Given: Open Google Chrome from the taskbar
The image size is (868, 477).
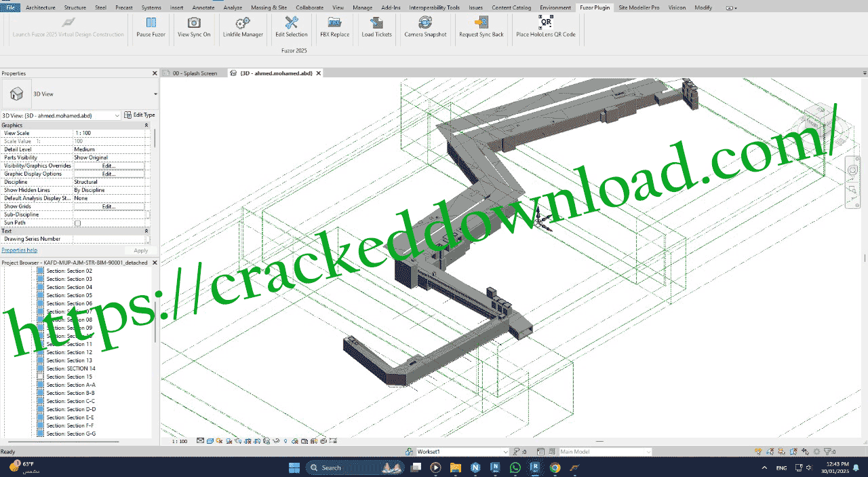Looking at the screenshot, I should (x=555, y=468).
